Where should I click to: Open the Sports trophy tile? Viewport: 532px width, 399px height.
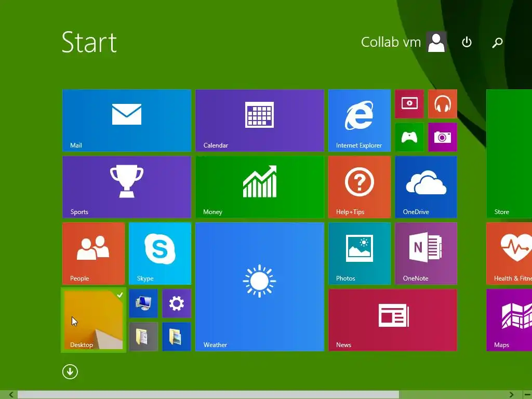(127, 187)
